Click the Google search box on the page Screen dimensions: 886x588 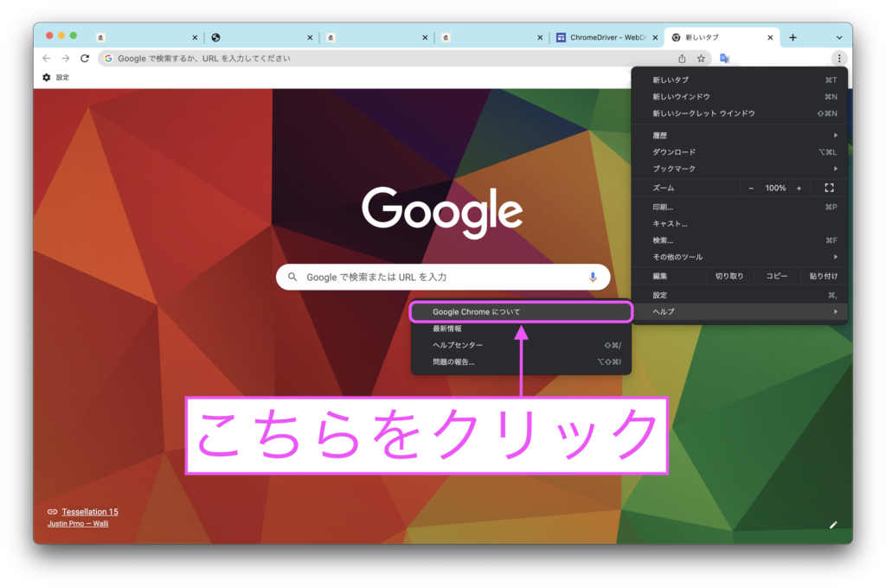442,277
